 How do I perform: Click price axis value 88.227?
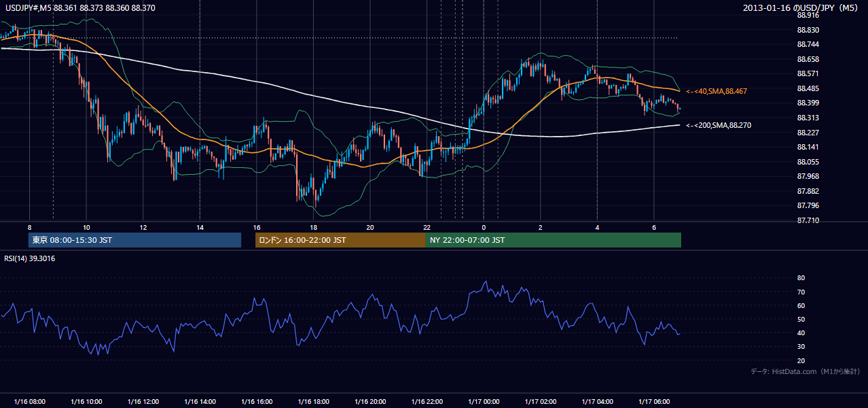(808, 133)
